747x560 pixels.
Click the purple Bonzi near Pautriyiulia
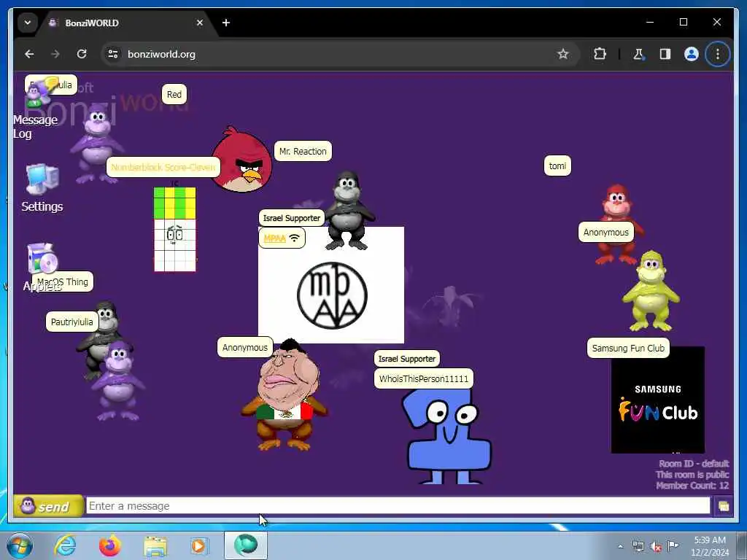click(118, 381)
